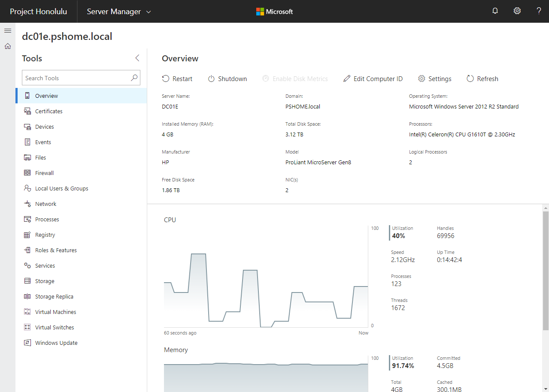Click the Refresh button
The image size is (549, 392).
[x=482, y=79]
